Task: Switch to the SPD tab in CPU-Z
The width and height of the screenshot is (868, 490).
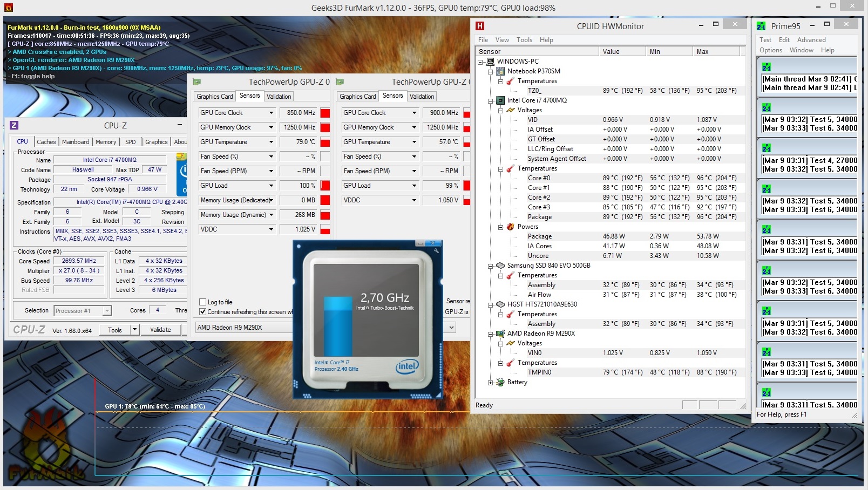Action: pyautogui.click(x=131, y=142)
